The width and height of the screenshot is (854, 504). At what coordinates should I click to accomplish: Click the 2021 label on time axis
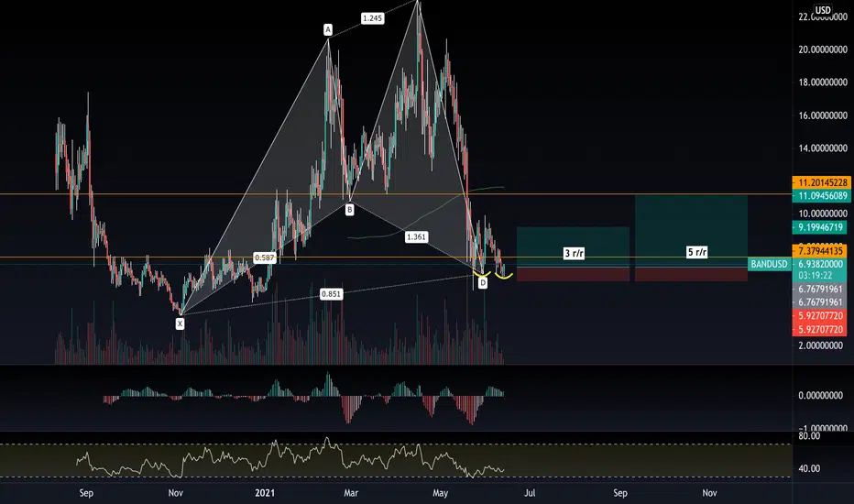point(265,493)
